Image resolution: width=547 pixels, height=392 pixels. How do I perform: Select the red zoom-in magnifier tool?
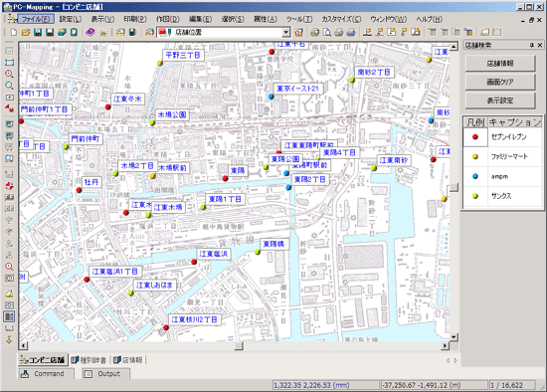(9, 74)
